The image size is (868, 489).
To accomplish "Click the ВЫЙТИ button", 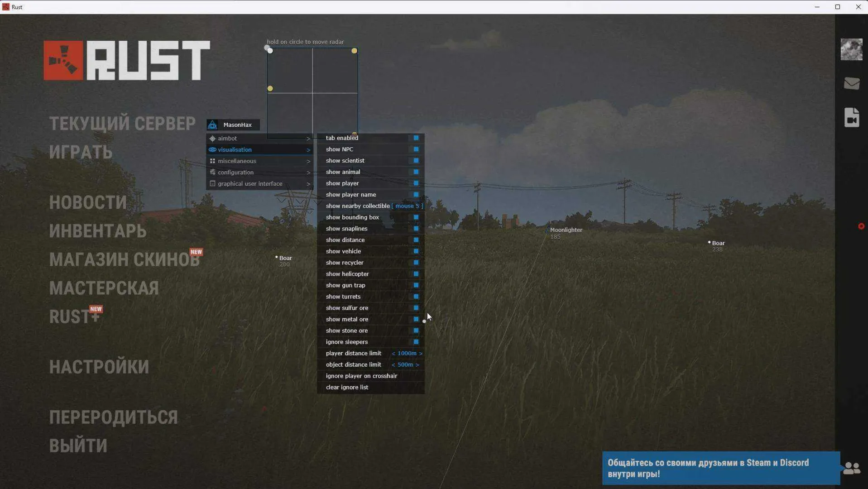I will point(78,446).
